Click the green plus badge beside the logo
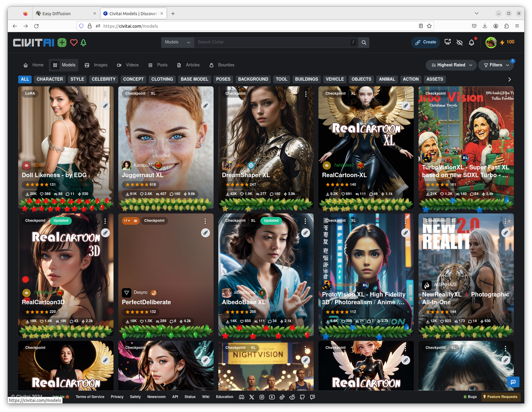532x412 pixels. point(62,43)
